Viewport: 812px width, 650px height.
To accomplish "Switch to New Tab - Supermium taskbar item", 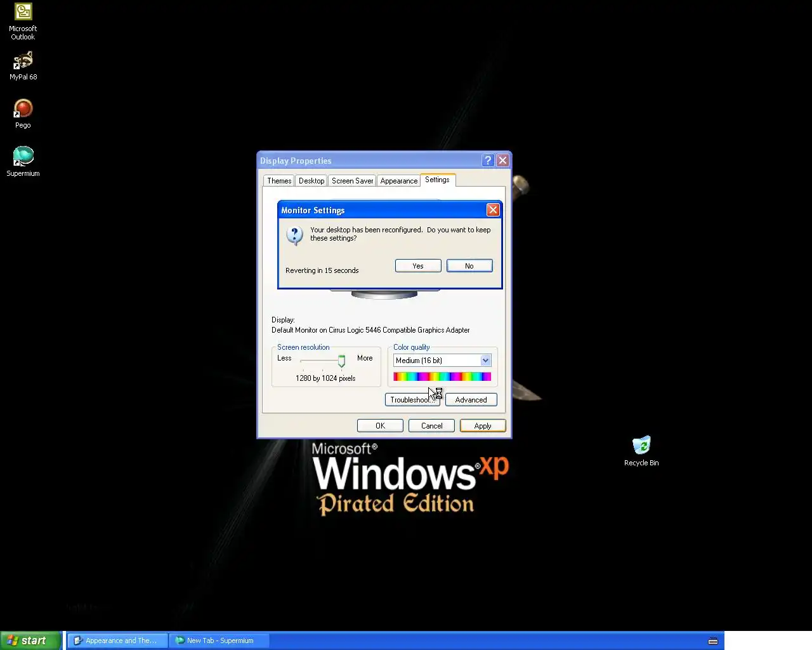I will coord(219,641).
